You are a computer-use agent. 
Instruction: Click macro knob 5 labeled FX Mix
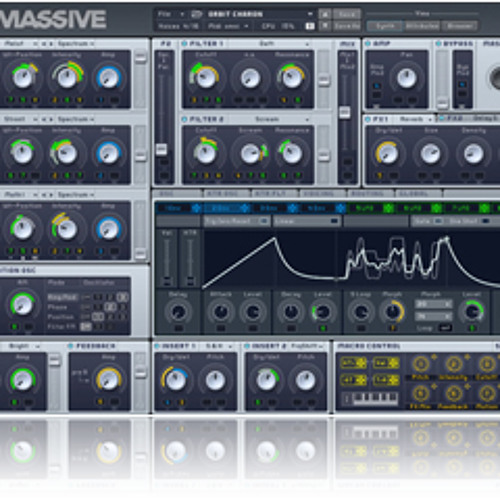(x=421, y=394)
